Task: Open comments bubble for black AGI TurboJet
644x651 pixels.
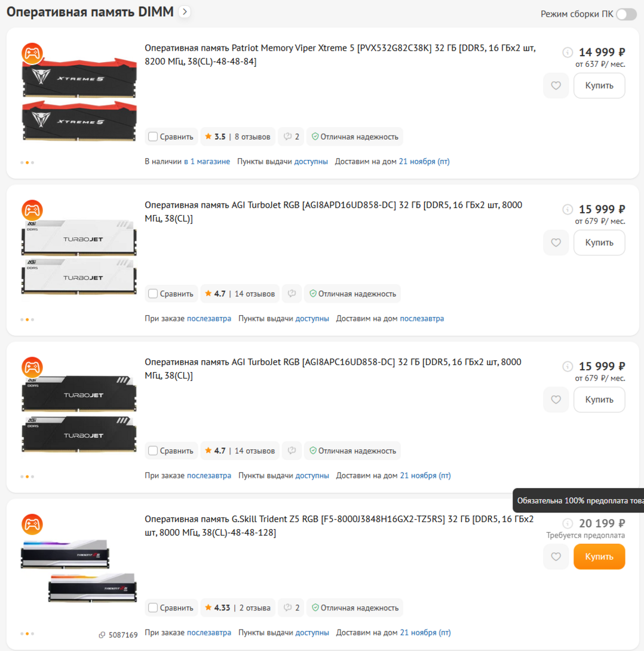Action: pyautogui.click(x=292, y=450)
